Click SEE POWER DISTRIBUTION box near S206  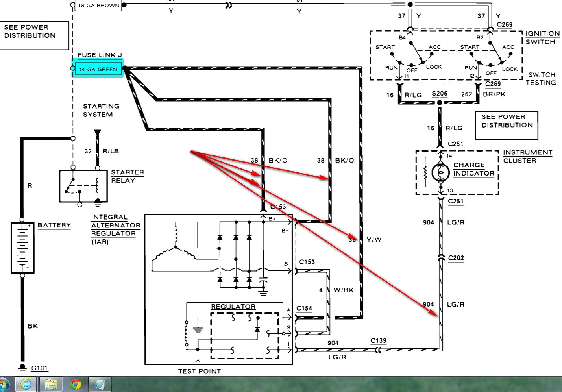click(x=507, y=125)
